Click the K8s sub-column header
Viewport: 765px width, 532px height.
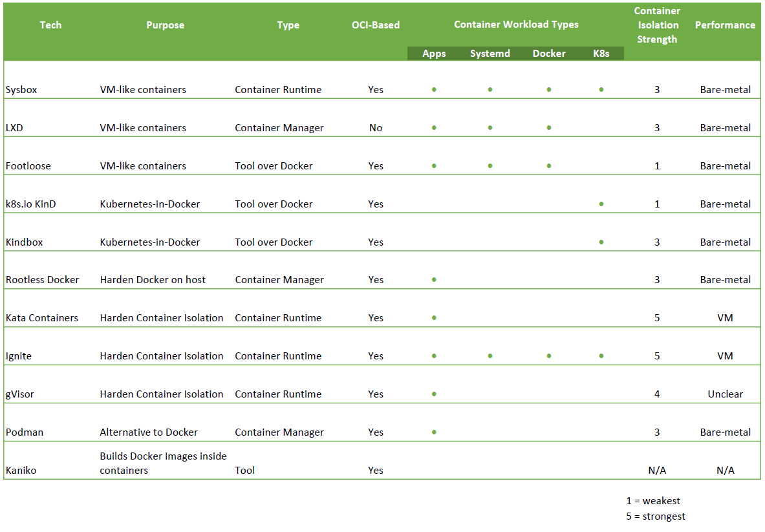pos(601,54)
